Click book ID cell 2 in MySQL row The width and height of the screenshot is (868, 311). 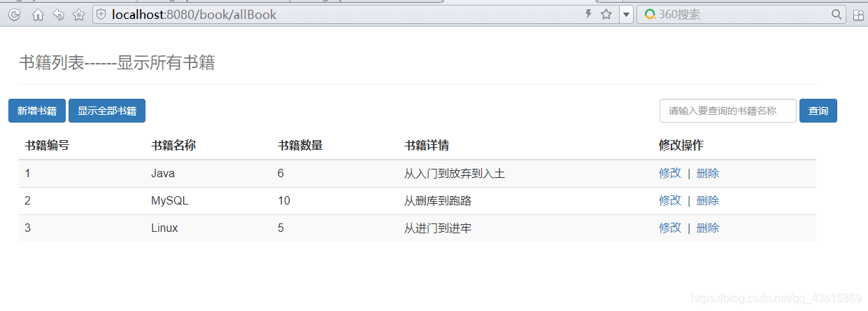tap(28, 200)
